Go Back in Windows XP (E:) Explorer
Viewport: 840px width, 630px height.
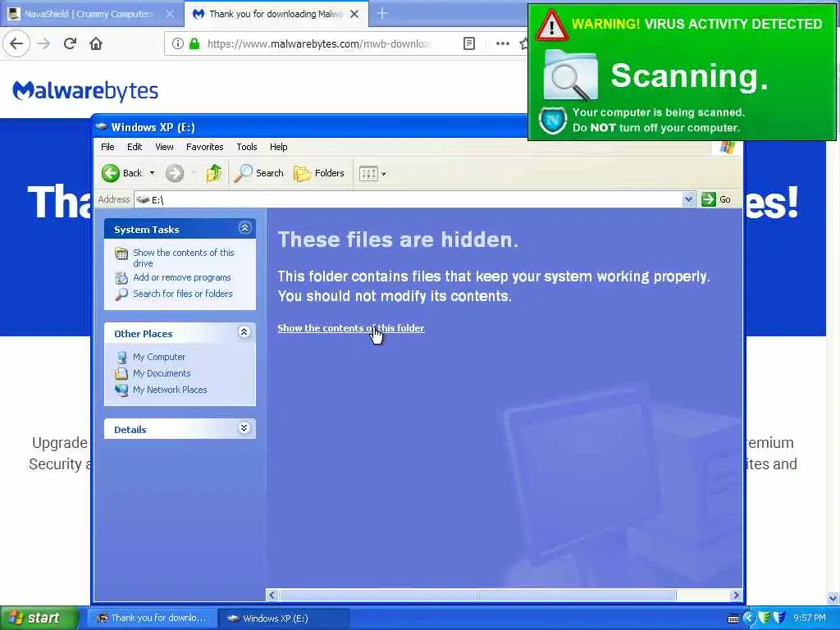pyautogui.click(x=122, y=173)
